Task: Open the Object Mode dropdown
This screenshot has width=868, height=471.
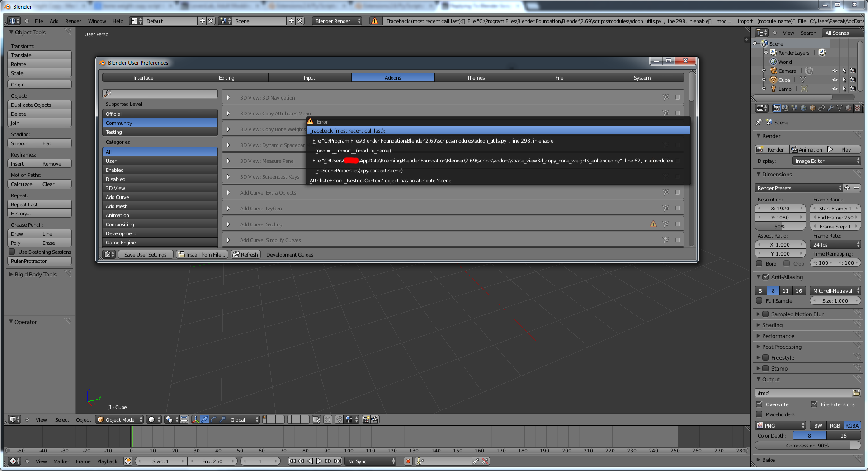Action: coord(119,419)
